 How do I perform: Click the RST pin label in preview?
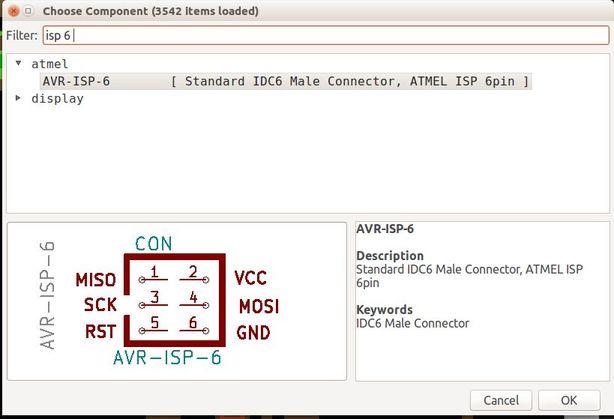(101, 332)
